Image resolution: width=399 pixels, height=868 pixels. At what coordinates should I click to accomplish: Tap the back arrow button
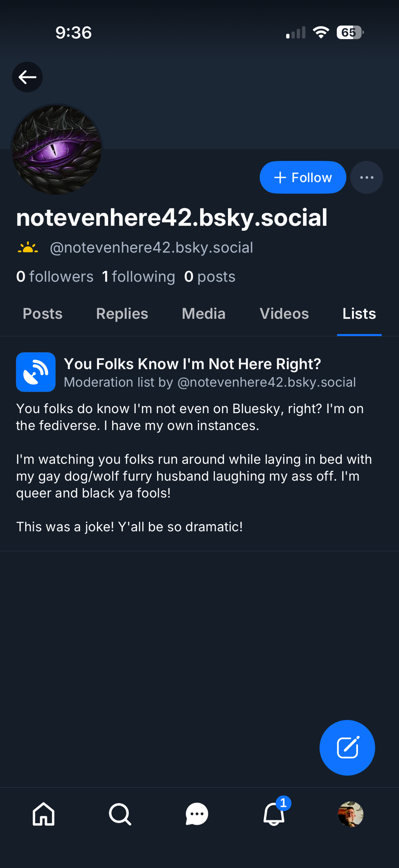click(27, 77)
